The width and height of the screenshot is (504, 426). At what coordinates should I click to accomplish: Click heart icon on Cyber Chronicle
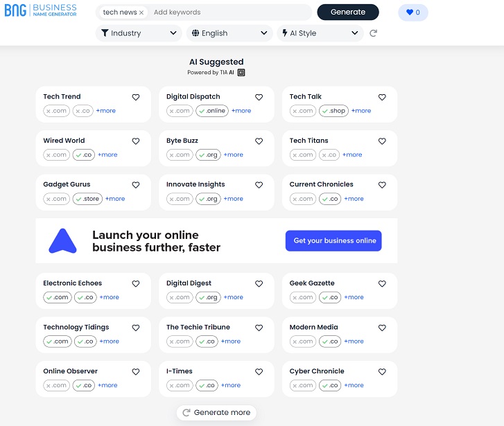coord(382,372)
